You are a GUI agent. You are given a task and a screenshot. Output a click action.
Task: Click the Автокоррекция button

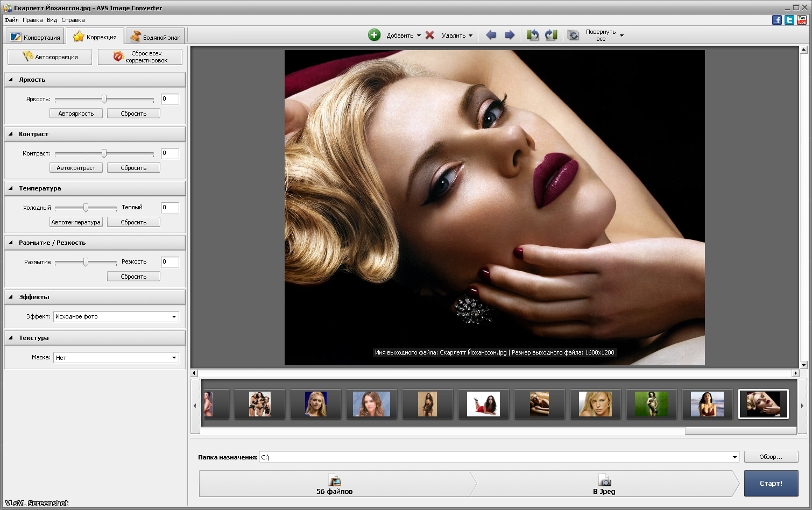(50, 57)
